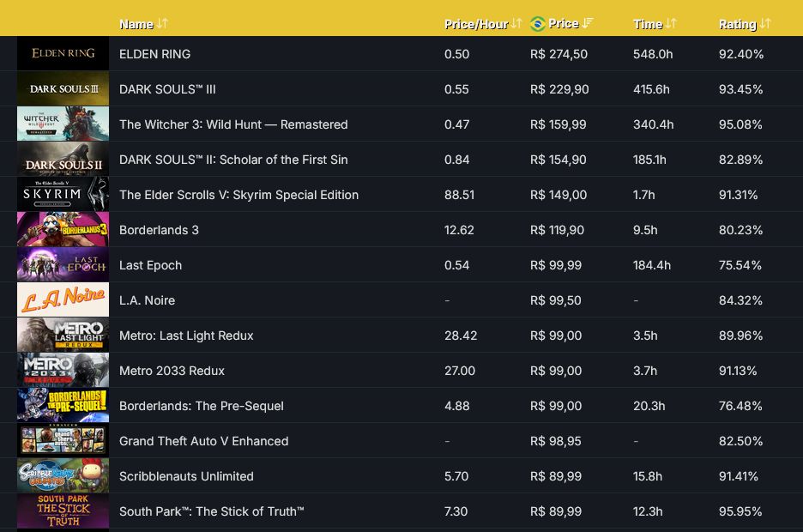Open the Grand Theft Auto V thumbnail

point(63,441)
